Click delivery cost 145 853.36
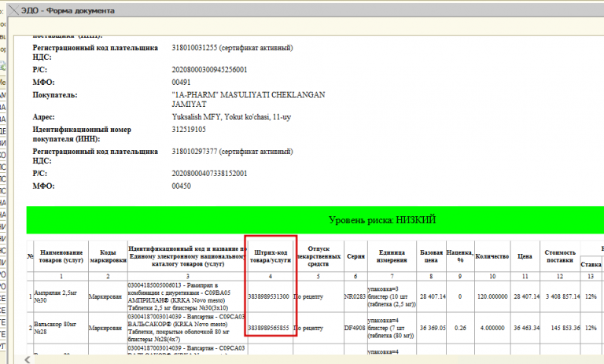Screen dimensions: 604x364 click(x=565, y=328)
